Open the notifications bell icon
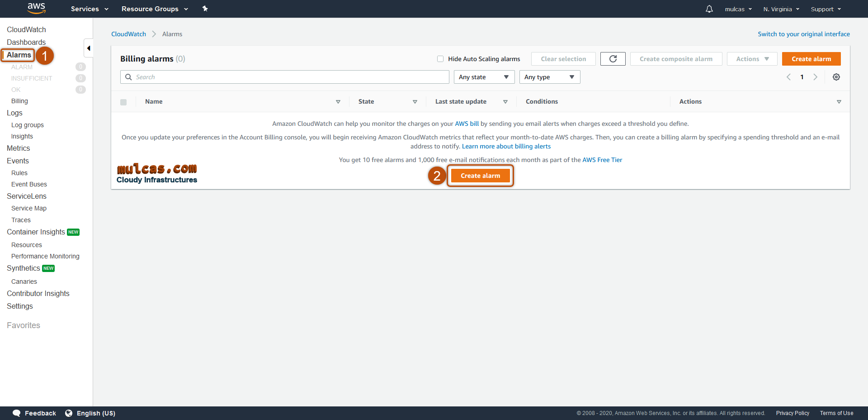The height and width of the screenshot is (420, 868). point(709,9)
